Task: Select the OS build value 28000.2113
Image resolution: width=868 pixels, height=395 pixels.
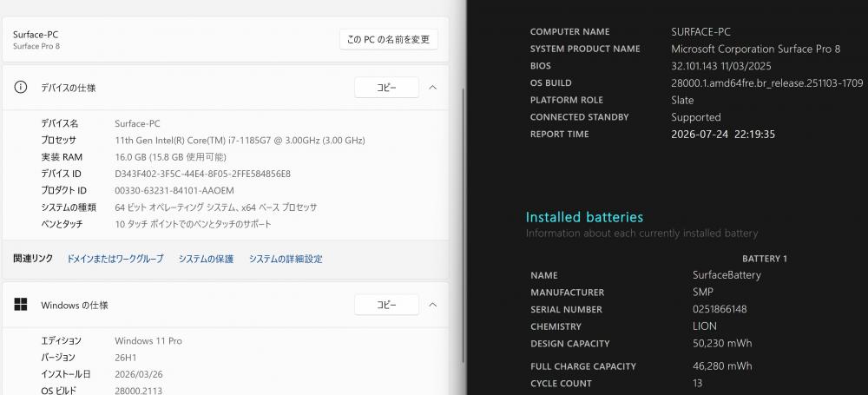Action: (138, 392)
